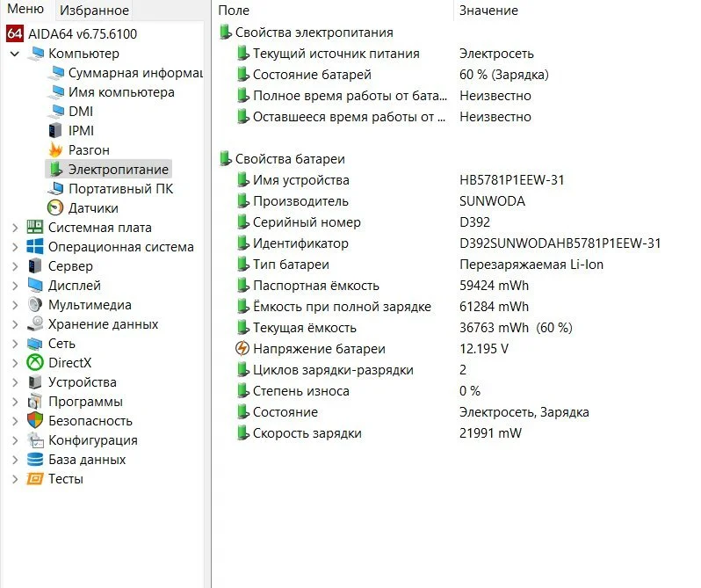Click the Значение column header
This screenshot has width=701, height=588.
click(488, 11)
